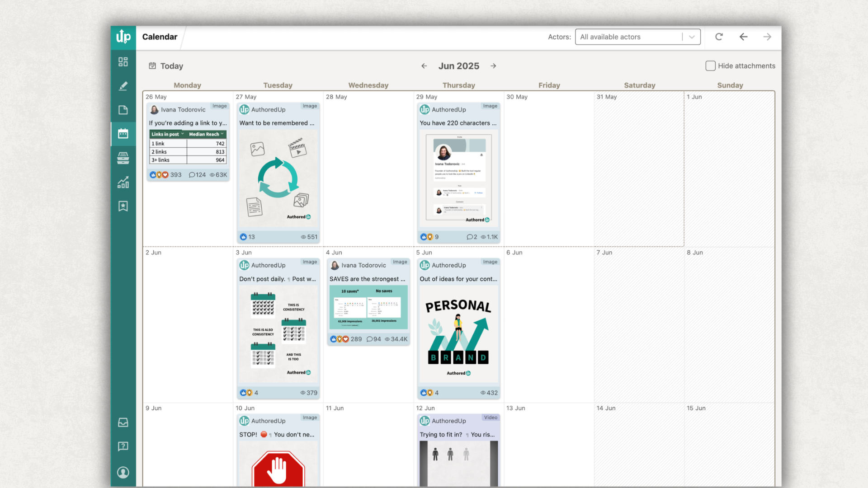Open the inbox tray icon in sidebar

[123, 422]
